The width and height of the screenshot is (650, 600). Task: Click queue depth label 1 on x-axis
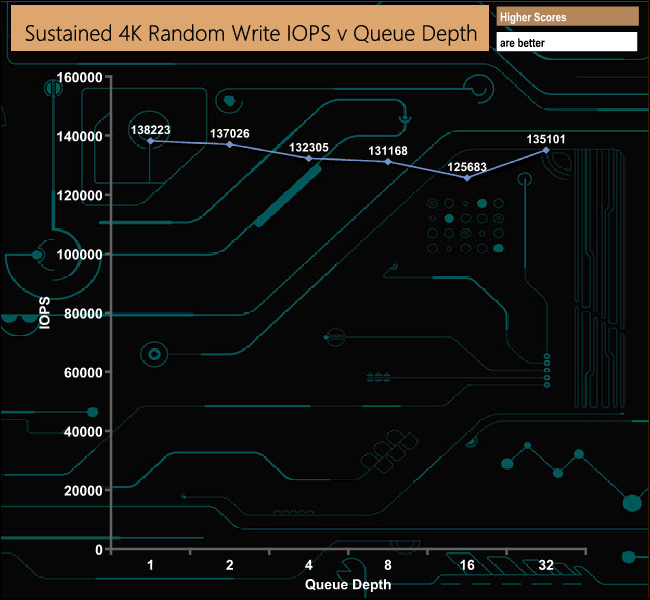click(x=150, y=565)
